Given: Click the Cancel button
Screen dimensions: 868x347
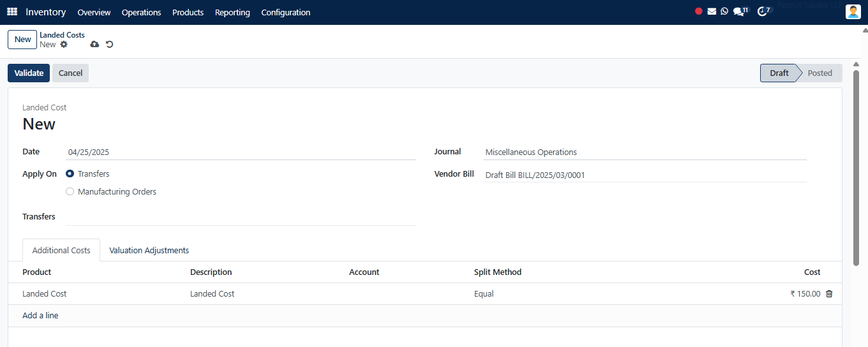Looking at the screenshot, I should (x=70, y=73).
